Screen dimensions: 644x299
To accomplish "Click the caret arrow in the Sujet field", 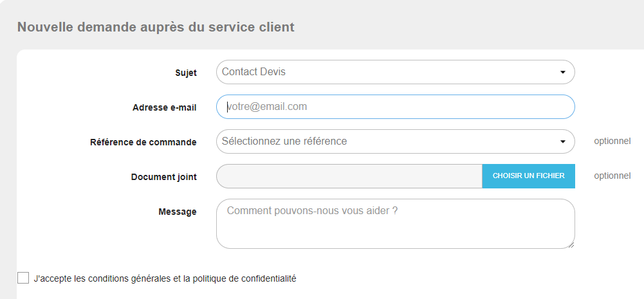I will click(562, 72).
